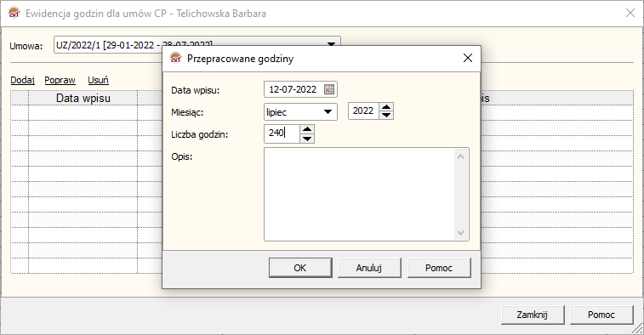Open the calendar picker in Data wpisu
Screen dimensions: 644x335
[x=329, y=89]
